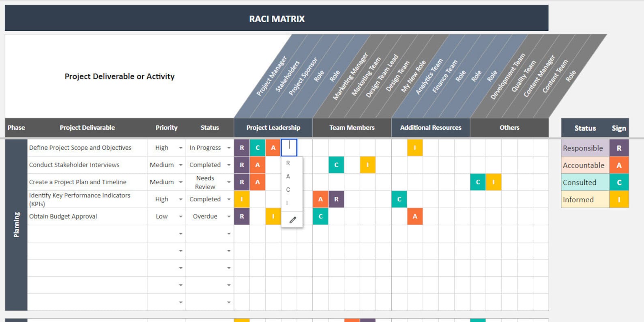644x322 pixels.
Task: Open the Priority dropdown for Define Project Scope
Action: (x=180, y=148)
